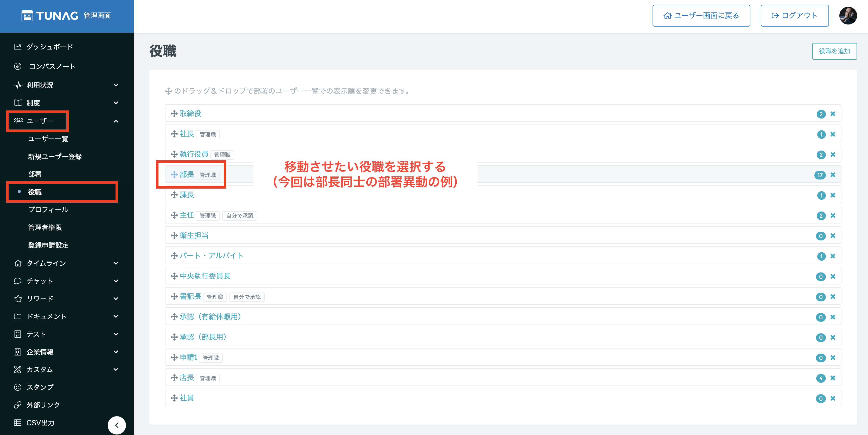Viewport: 868px width, 435px height.
Task: Click the 管理職 tag on 申請1 row
Action: pyautogui.click(x=210, y=358)
